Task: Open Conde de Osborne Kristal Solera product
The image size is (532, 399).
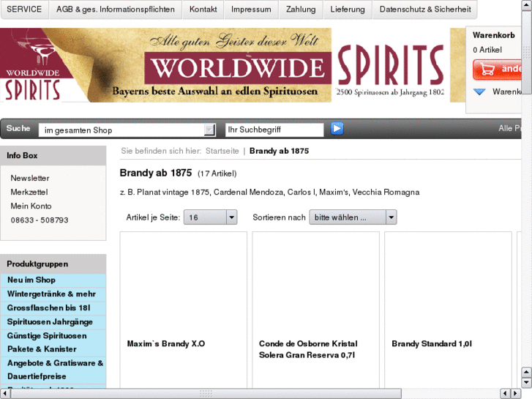Action: 308,349
